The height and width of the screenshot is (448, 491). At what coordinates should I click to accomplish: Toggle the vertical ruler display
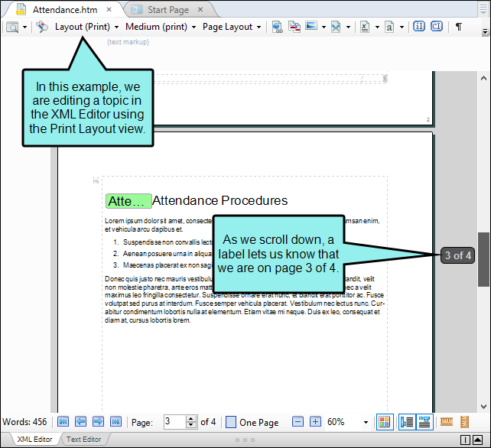465,422
